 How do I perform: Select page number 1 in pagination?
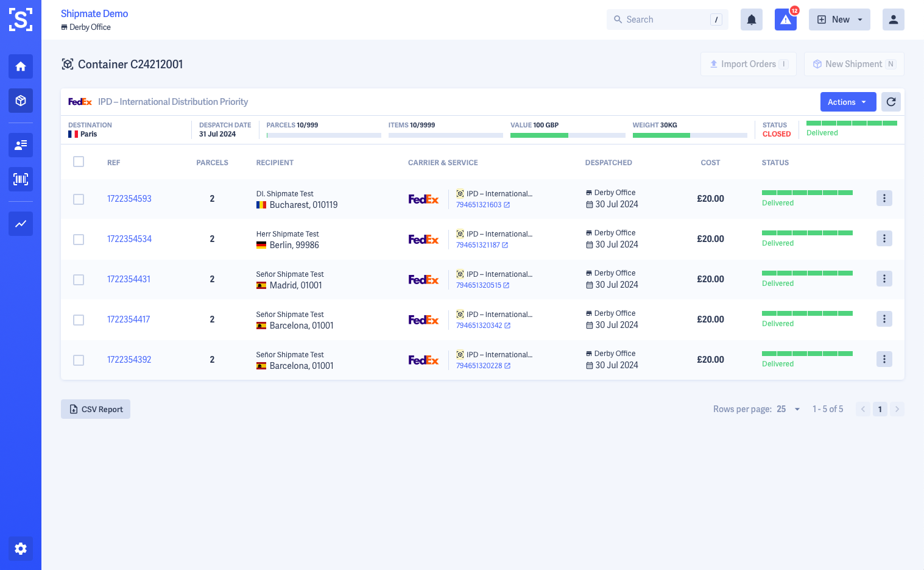880,409
